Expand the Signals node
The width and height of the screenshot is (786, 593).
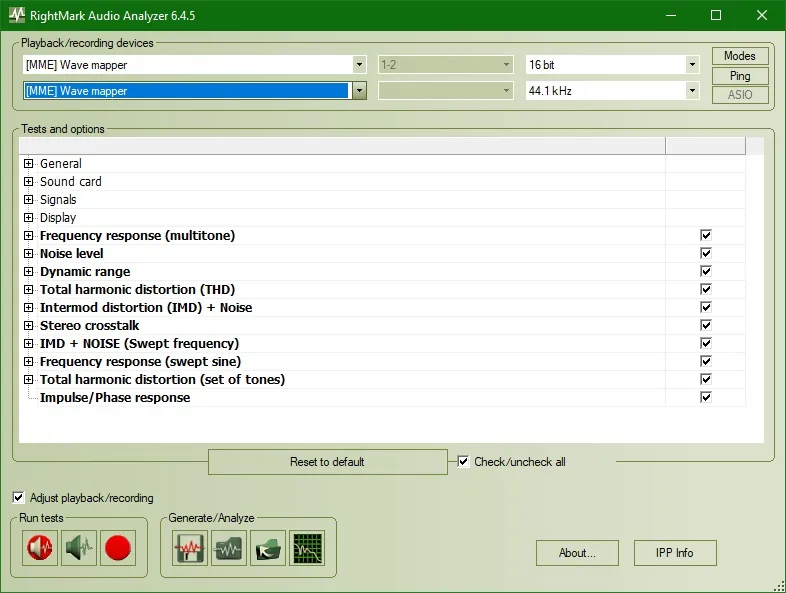29,200
